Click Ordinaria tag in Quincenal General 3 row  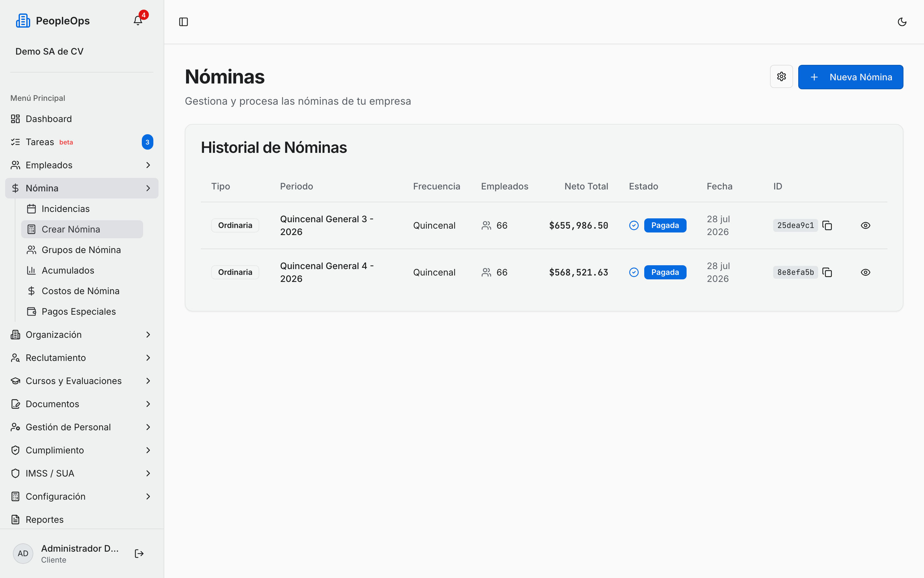[x=235, y=225]
